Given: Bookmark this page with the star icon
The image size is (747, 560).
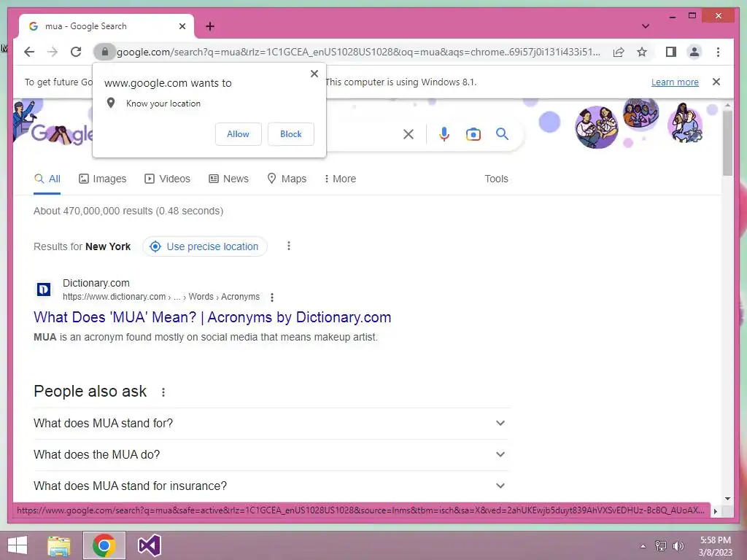Looking at the screenshot, I should point(642,52).
